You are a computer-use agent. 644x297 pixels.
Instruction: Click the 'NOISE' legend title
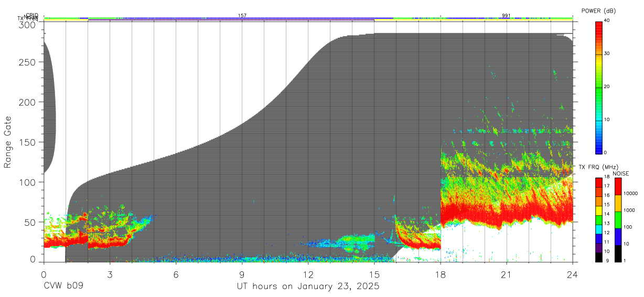point(621,173)
